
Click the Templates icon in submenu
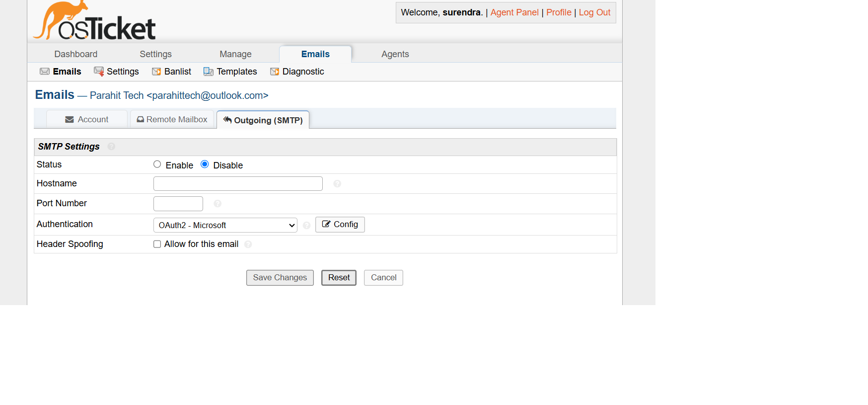pos(209,72)
